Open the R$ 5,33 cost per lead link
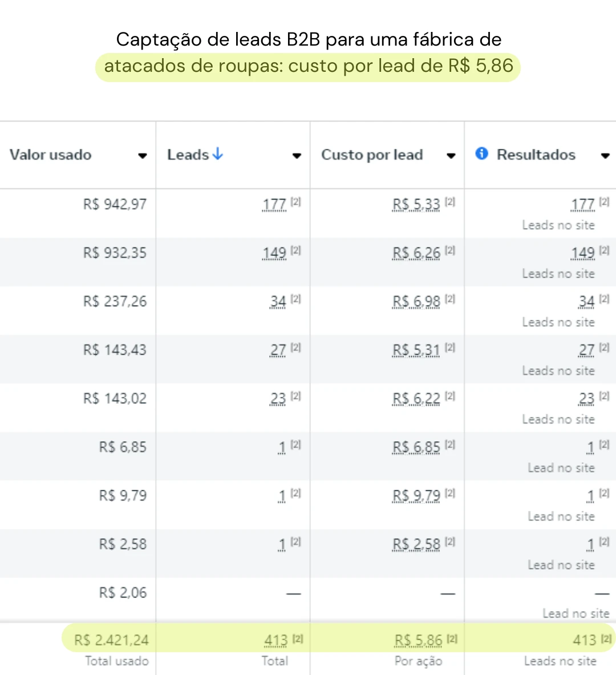 [416, 205]
